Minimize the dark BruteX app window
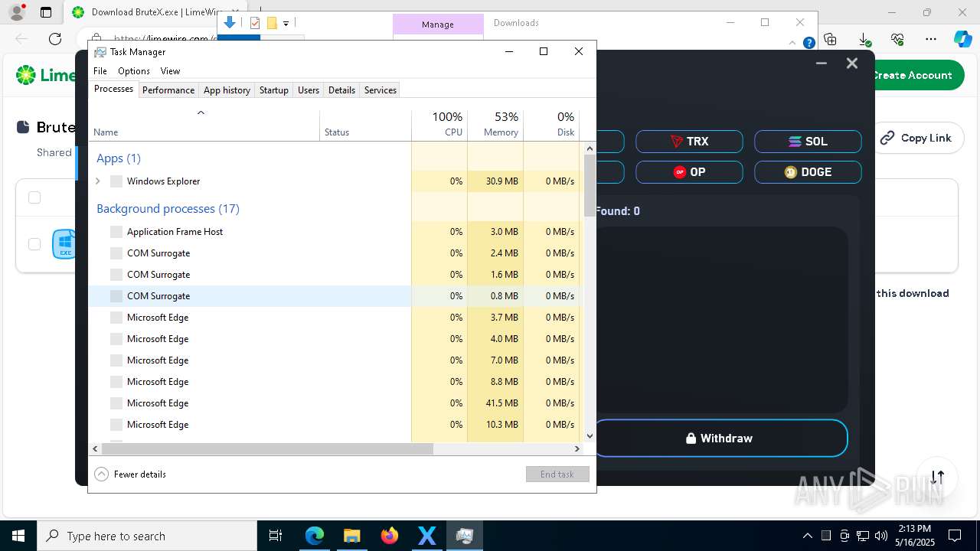Screen dimensions: 980x551 click(x=822, y=64)
